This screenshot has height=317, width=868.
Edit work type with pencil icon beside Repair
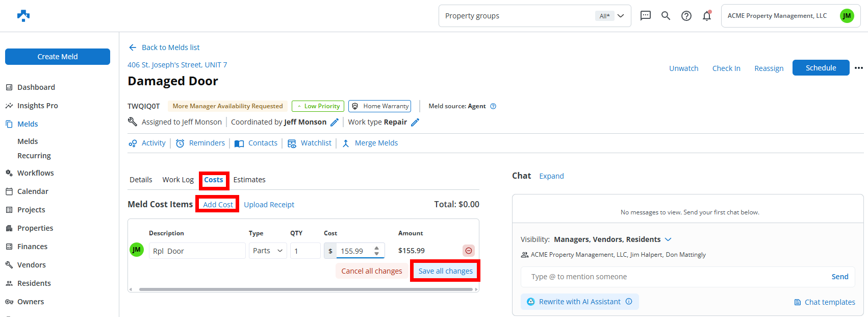(415, 123)
